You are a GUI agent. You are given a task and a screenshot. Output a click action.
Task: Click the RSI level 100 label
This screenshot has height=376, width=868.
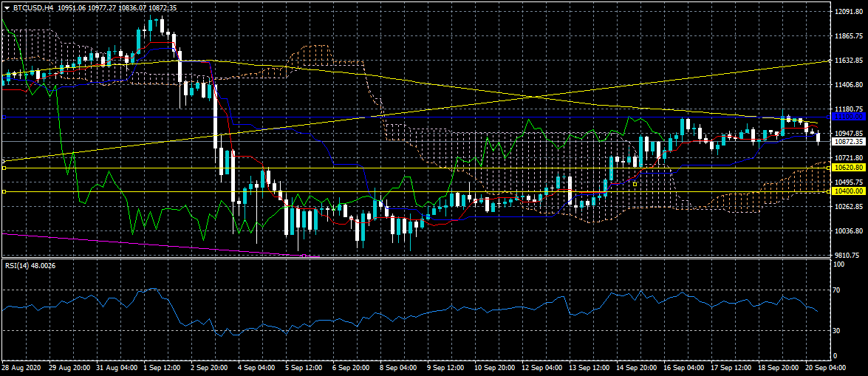click(x=838, y=265)
